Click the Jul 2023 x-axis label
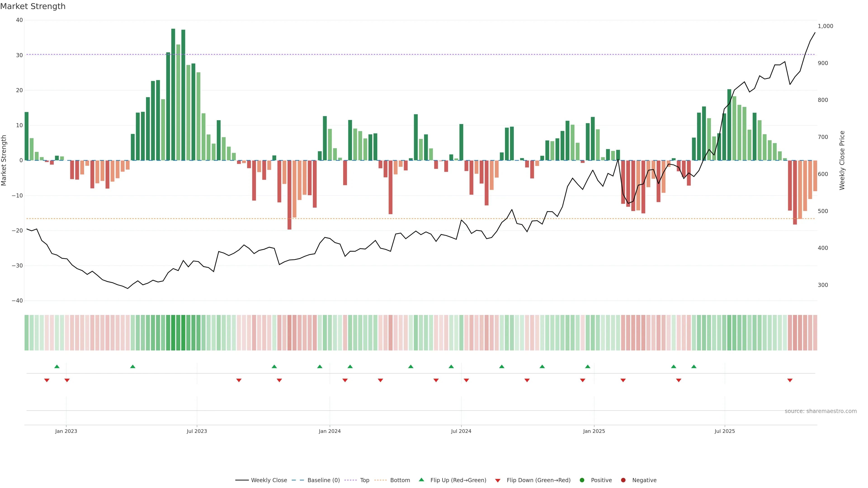This screenshot has height=488, width=868. click(x=197, y=431)
